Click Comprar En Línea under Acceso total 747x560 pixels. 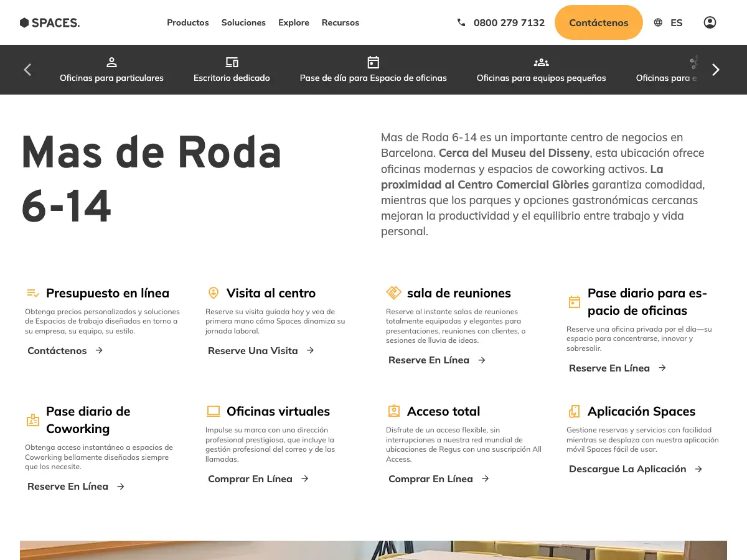point(431,478)
